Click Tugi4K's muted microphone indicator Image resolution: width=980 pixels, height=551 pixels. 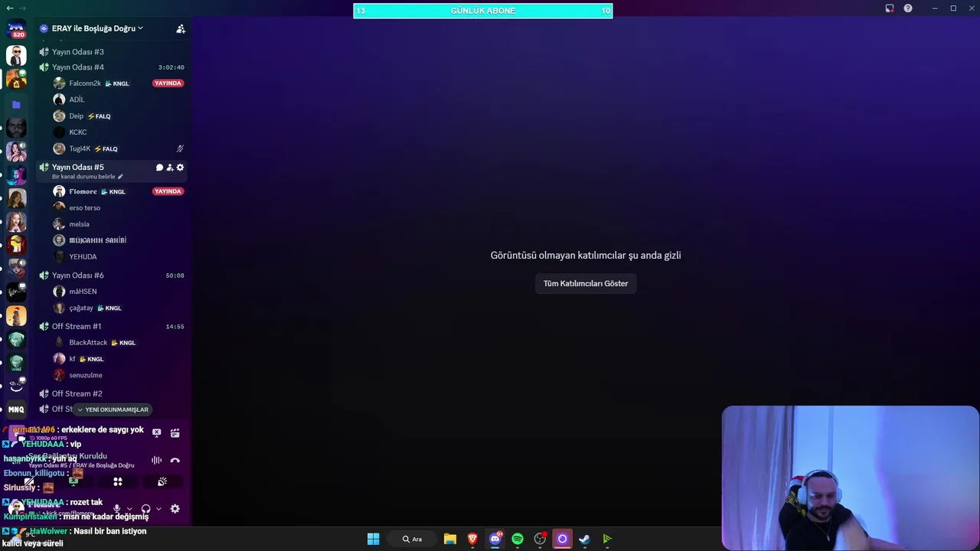coord(180,148)
